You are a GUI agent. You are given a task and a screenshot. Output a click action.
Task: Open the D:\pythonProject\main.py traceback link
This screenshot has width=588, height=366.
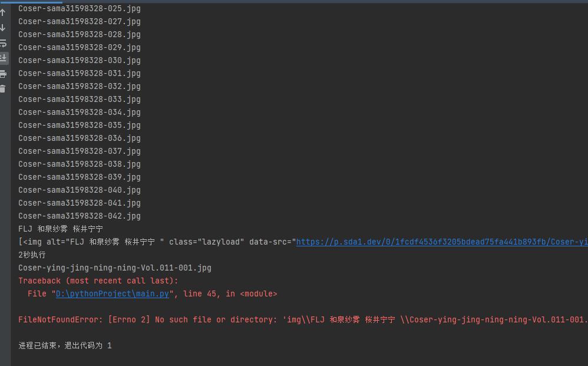(112, 294)
